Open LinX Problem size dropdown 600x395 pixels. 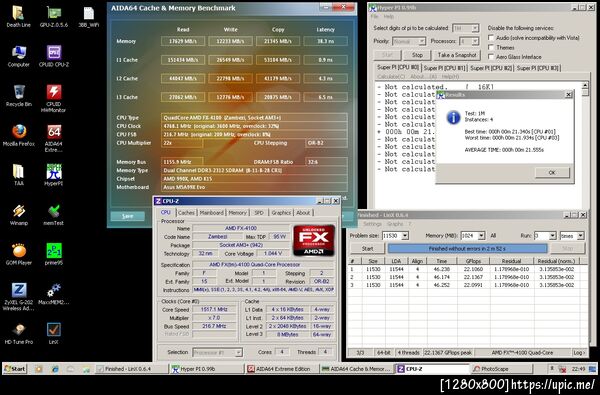pos(405,236)
